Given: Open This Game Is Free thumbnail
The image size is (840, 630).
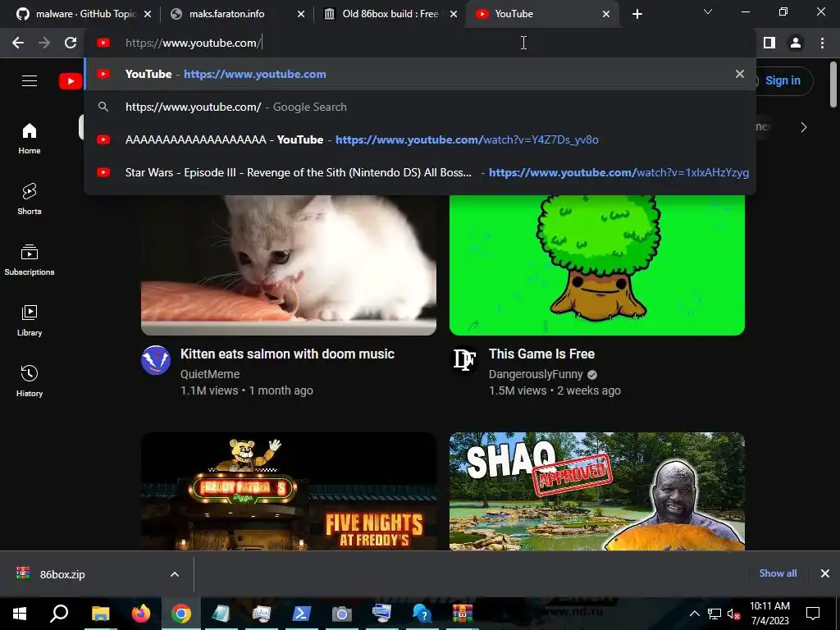Looking at the screenshot, I should click(597, 265).
